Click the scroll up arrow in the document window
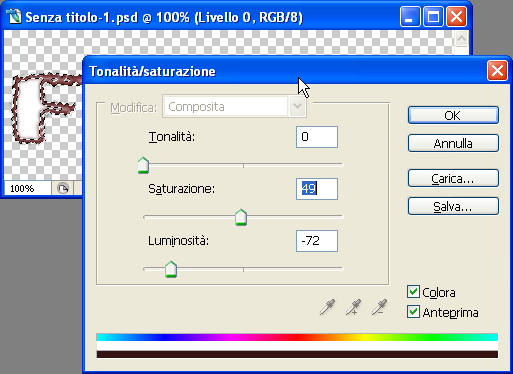The image size is (513, 374). 461,39
